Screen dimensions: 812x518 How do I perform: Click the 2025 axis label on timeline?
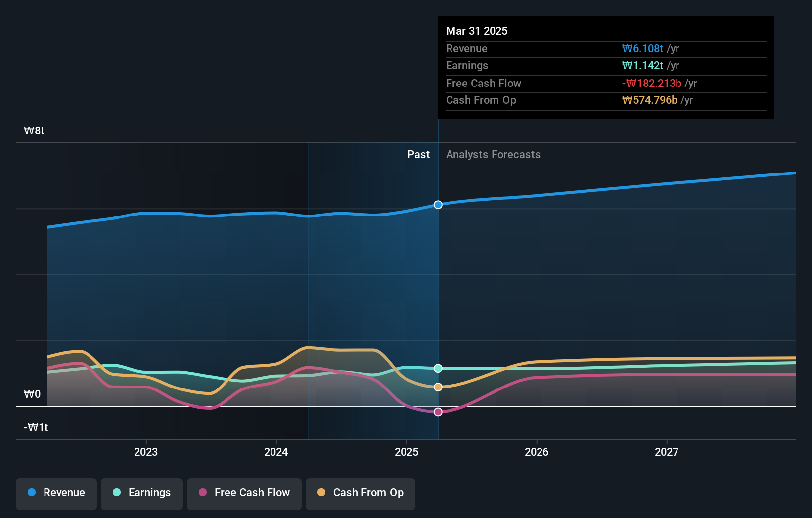(406, 451)
